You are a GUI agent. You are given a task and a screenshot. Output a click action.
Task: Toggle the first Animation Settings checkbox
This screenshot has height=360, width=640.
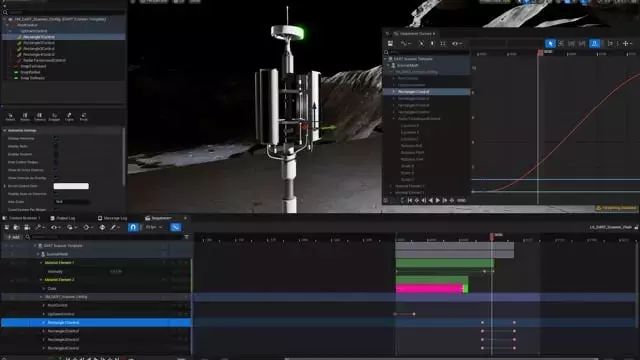click(x=56, y=138)
